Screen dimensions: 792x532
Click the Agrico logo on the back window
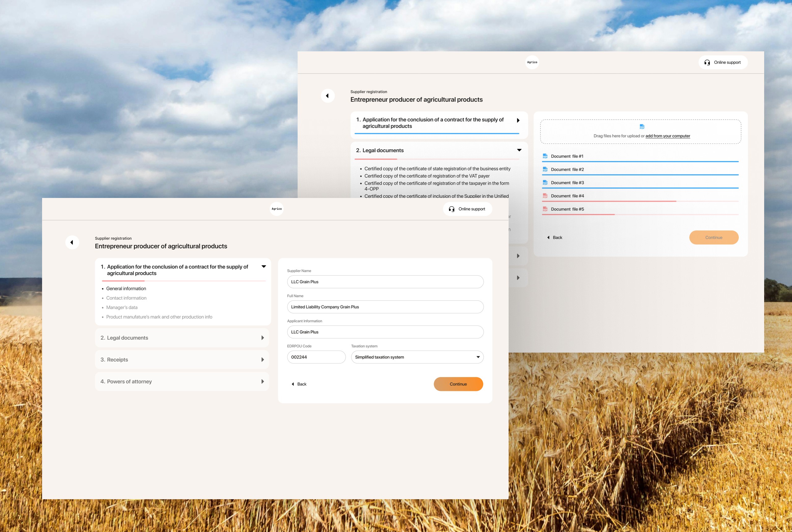coord(532,62)
